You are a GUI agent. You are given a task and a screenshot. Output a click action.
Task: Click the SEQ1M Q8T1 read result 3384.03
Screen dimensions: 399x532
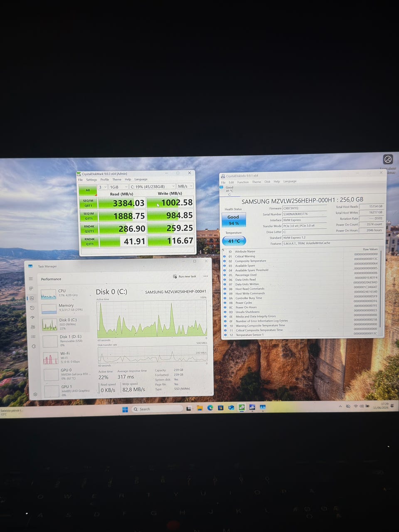[x=123, y=203]
